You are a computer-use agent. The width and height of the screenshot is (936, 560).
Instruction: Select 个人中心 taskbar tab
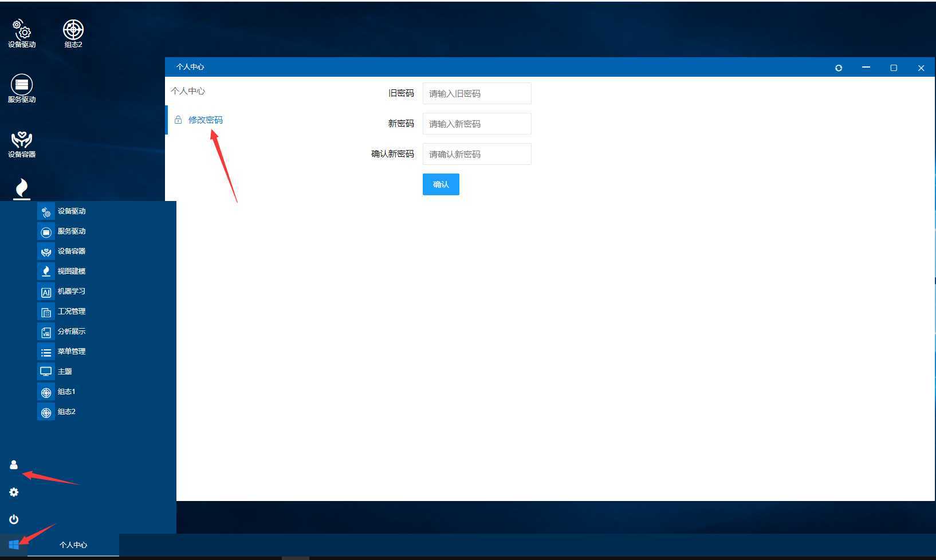click(73, 545)
